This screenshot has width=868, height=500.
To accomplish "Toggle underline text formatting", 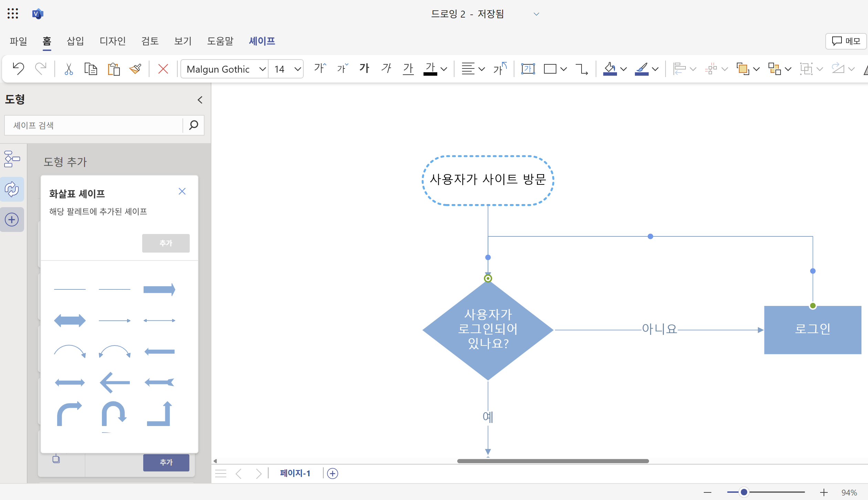I will pyautogui.click(x=408, y=68).
